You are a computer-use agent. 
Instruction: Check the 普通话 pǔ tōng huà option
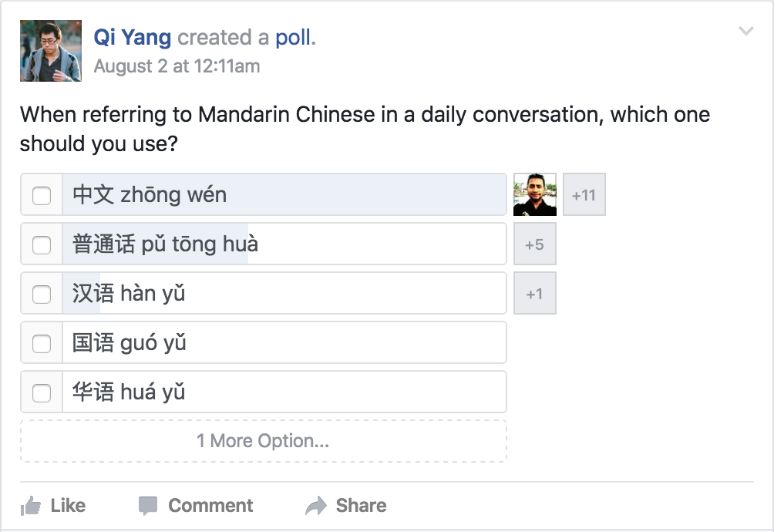42,244
